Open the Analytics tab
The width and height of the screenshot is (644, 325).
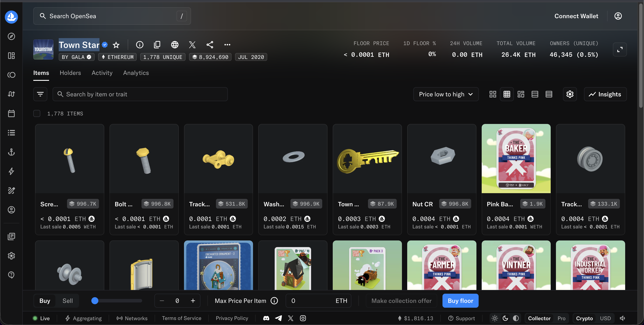click(136, 73)
